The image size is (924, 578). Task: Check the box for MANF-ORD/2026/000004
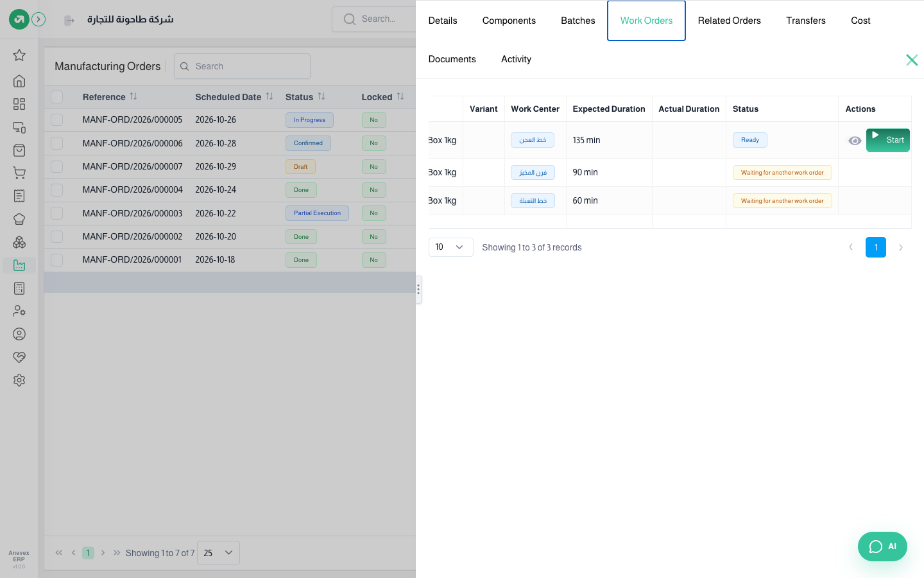coord(57,190)
